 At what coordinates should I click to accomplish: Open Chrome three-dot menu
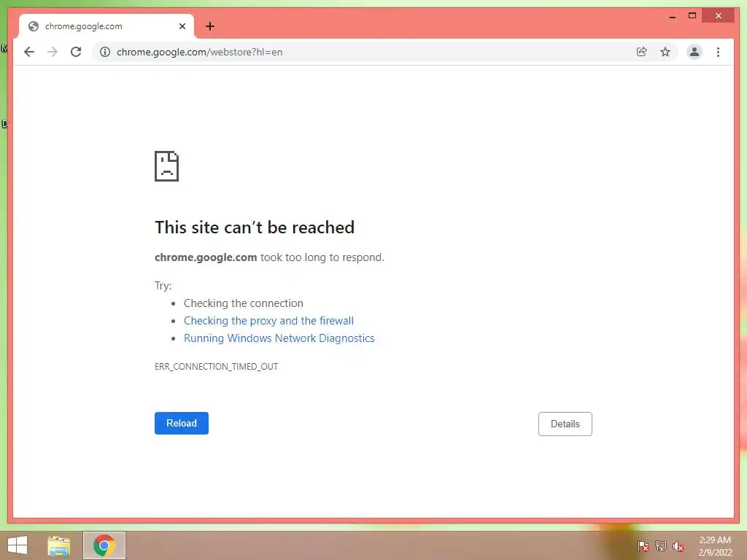718,52
